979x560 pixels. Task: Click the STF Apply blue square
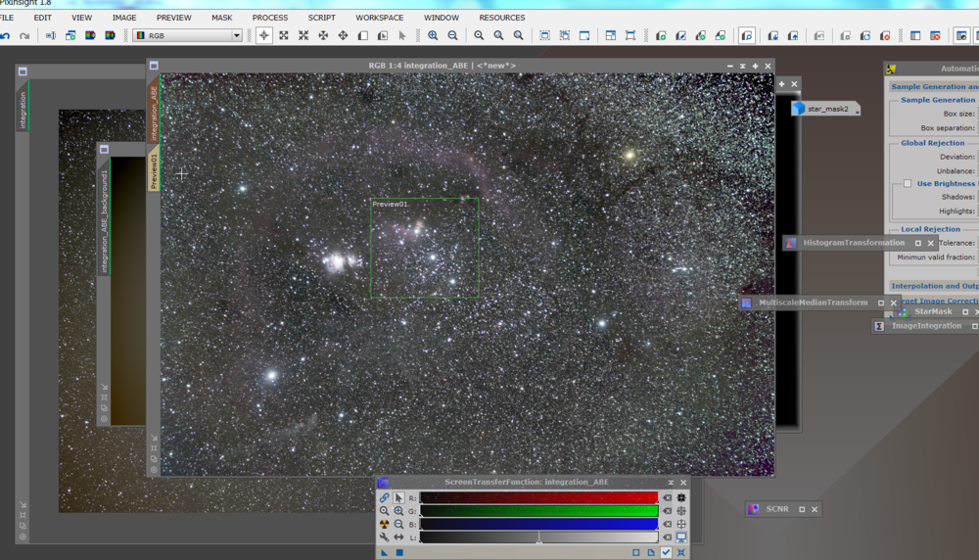point(399,552)
